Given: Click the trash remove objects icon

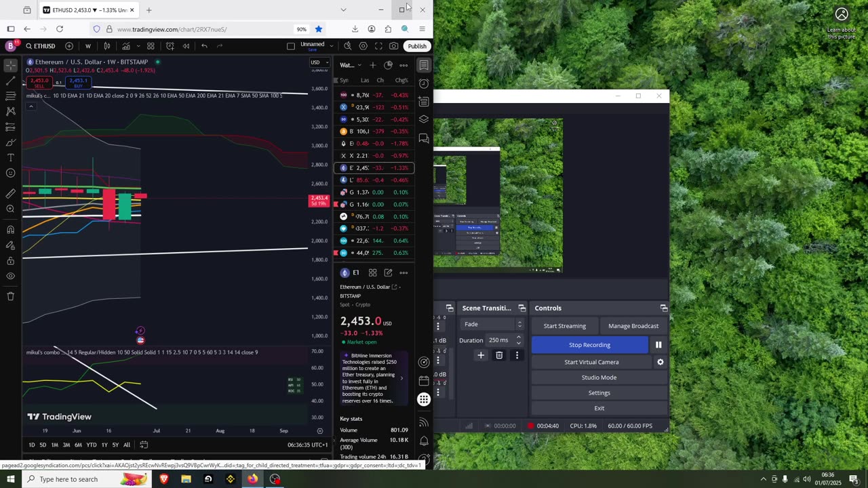Looking at the screenshot, I should pos(10,296).
